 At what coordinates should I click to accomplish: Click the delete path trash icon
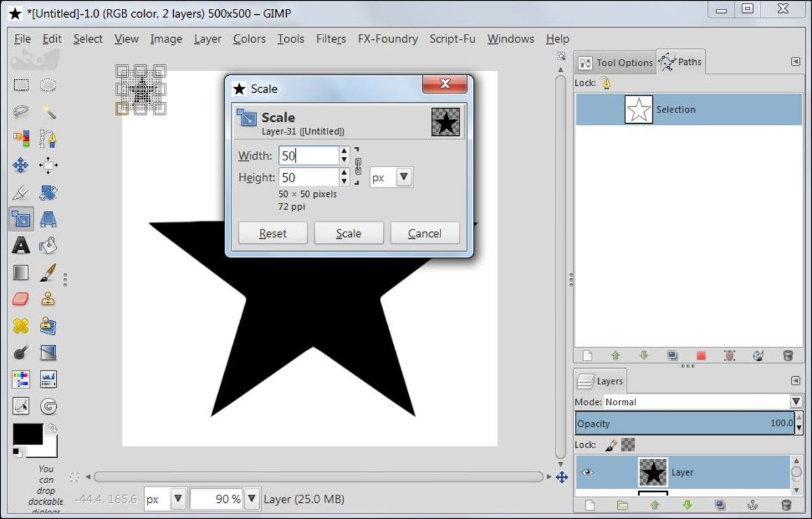[x=788, y=355]
